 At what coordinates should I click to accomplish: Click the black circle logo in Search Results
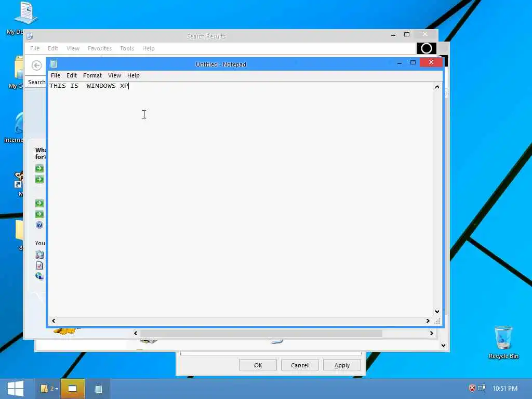[426, 48]
